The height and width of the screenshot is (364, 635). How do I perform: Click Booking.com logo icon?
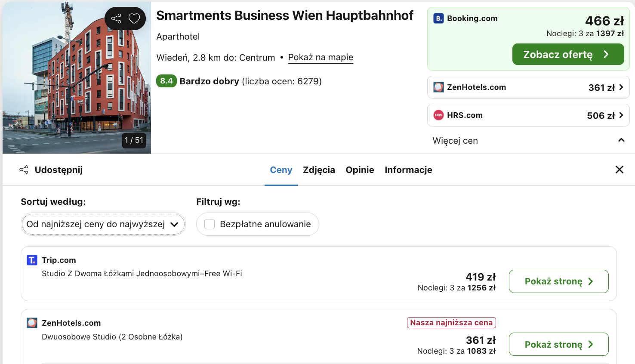coord(438,19)
